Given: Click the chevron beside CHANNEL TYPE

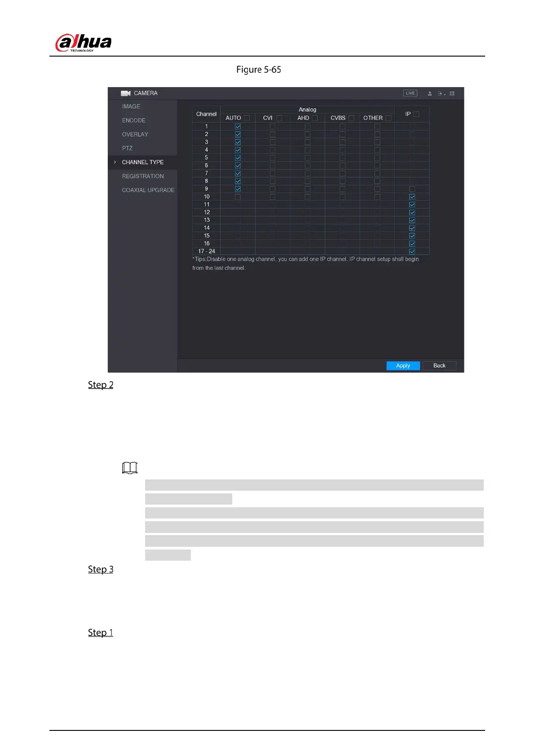Looking at the screenshot, I should click(x=115, y=162).
